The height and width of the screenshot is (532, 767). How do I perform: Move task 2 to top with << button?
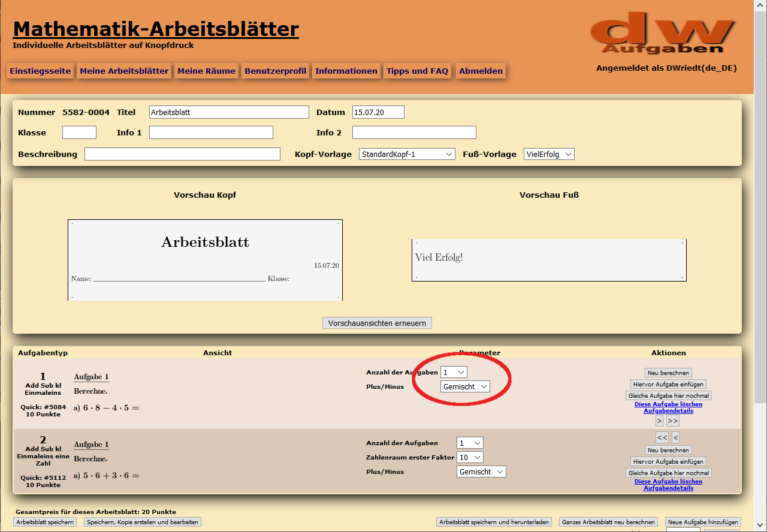[x=662, y=437]
